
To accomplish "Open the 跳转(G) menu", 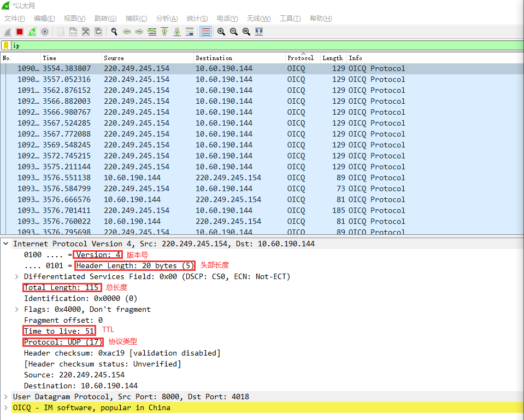I will [x=105, y=19].
